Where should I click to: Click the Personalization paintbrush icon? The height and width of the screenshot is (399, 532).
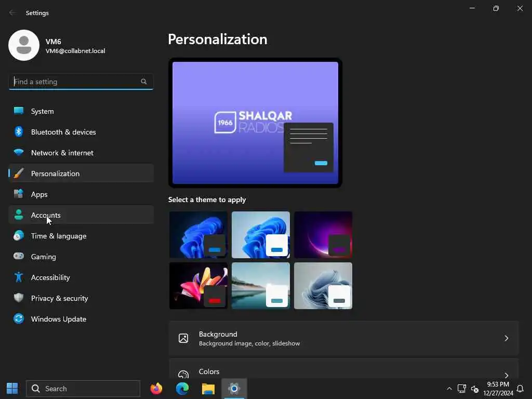[x=19, y=174]
